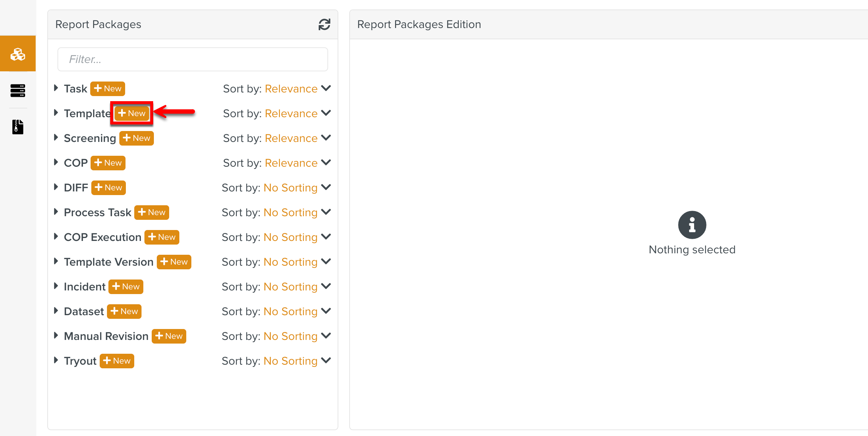
Task: Select the Screening row label
Action: (90, 138)
